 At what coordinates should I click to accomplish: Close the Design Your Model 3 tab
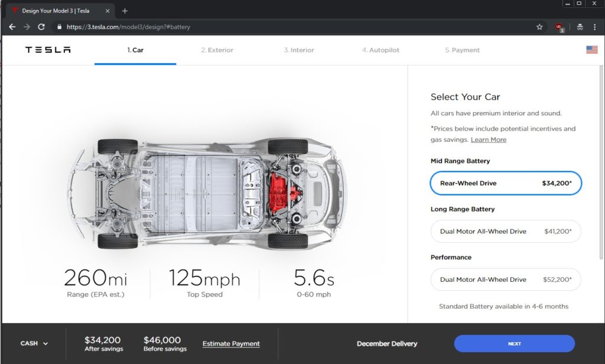108,11
